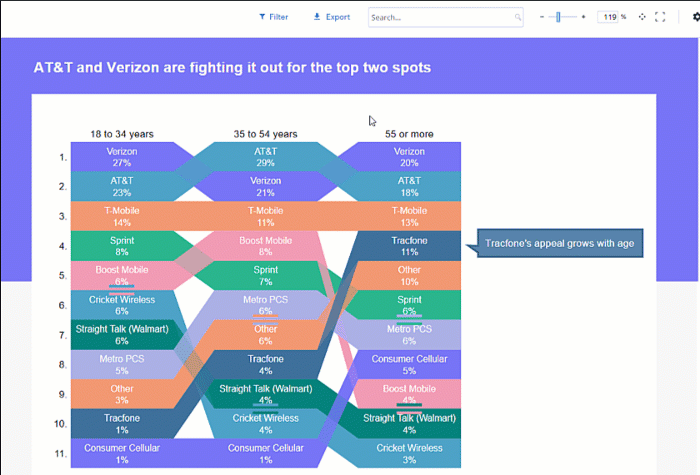The height and width of the screenshot is (475, 700).
Task: Click the Export download icon
Action: (x=317, y=17)
